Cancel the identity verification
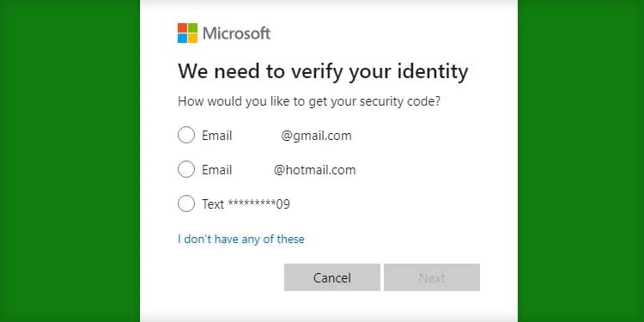This screenshot has height=322, width=644. pyautogui.click(x=331, y=277)
